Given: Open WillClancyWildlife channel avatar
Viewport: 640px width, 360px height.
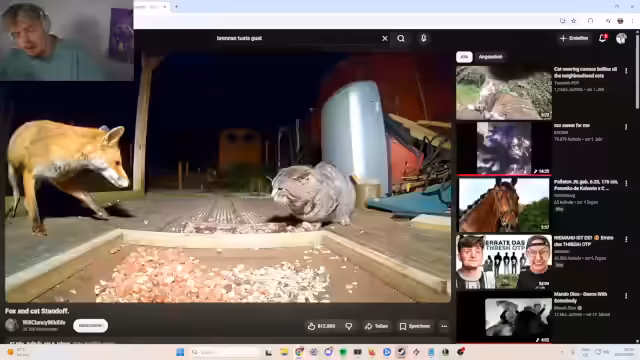Looking at the screenshot, I should [12, 325].
